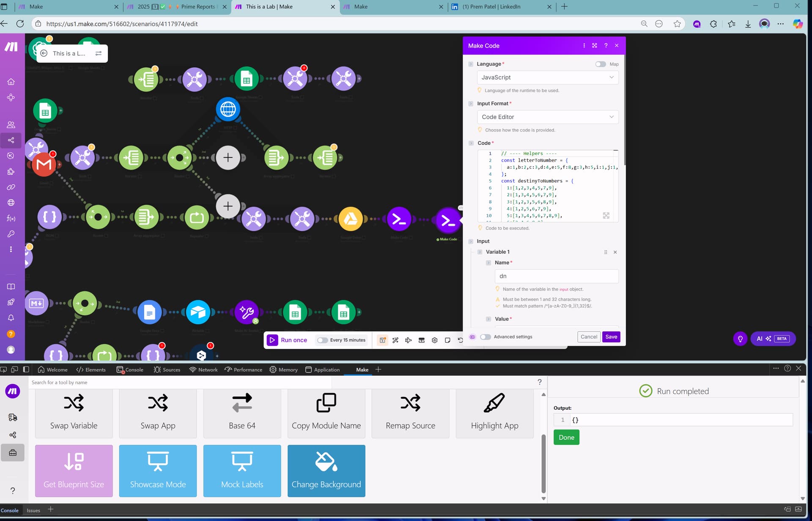Click the dn variable name field
The image size is (812, 521).
[556, 276]
